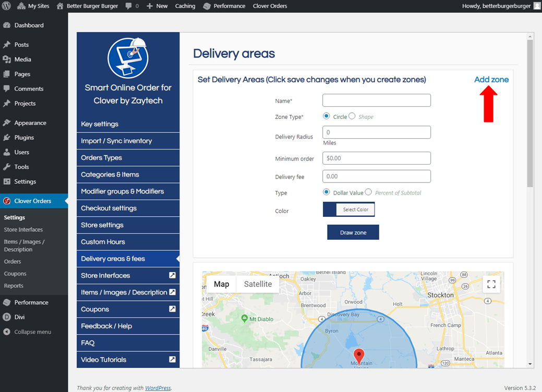Open Orders Types section
The image size is (542, 392).
[x=128, y=158]
